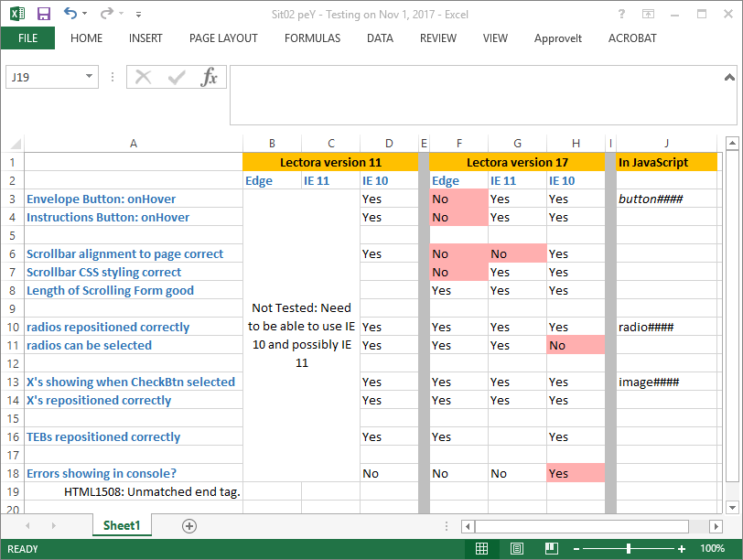
Task: Click 'Errors showing in console?' cell
Action: [134, 473]
